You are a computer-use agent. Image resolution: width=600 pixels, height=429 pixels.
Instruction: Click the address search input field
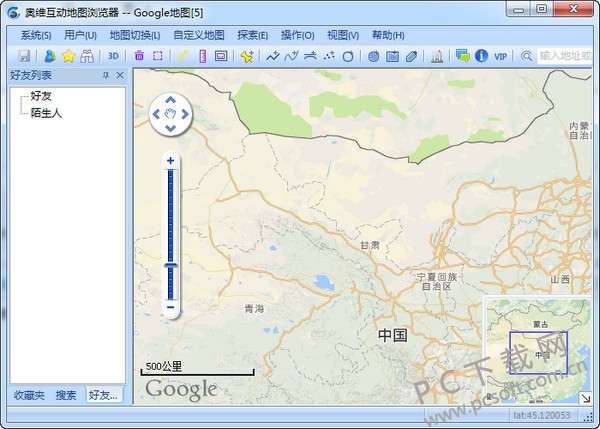[565, 56]
